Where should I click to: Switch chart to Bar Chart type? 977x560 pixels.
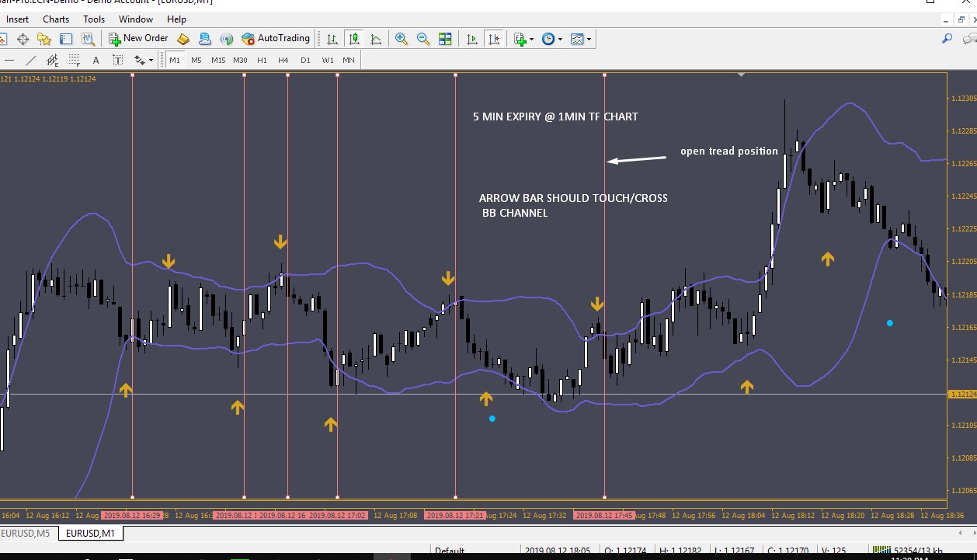tap(332, 39)
